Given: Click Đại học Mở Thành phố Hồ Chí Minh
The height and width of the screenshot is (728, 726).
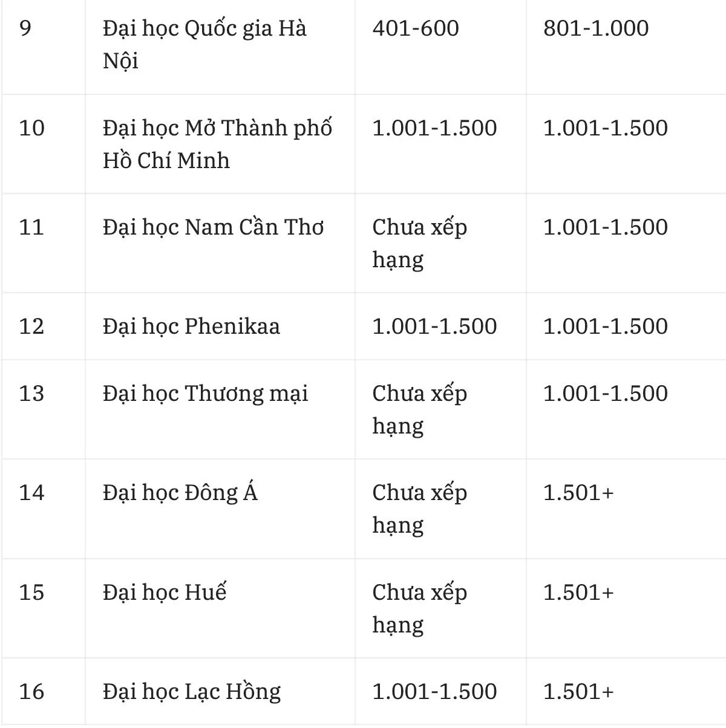Looking at the screenshot, I should (x=217, y=145).
